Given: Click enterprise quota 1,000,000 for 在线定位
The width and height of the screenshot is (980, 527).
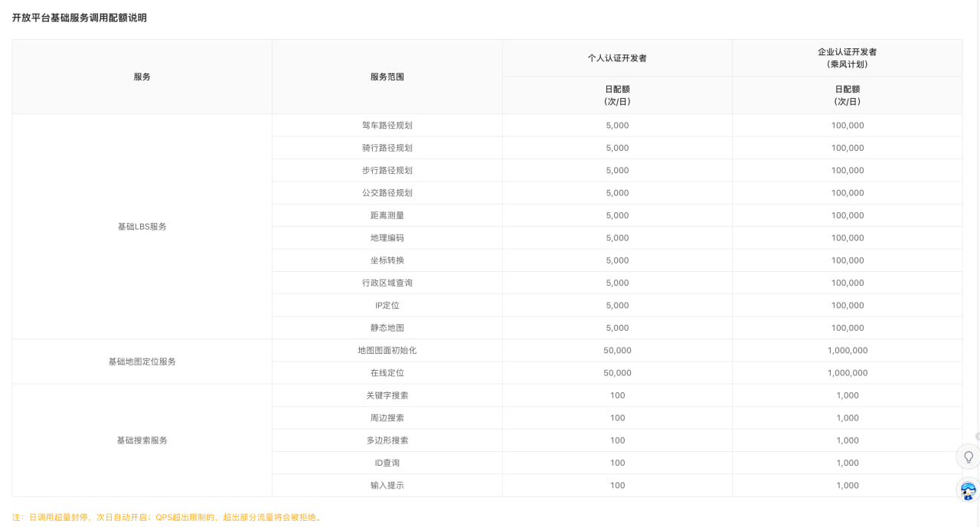Looking at the screenshot, I should [x=847, y=373].
